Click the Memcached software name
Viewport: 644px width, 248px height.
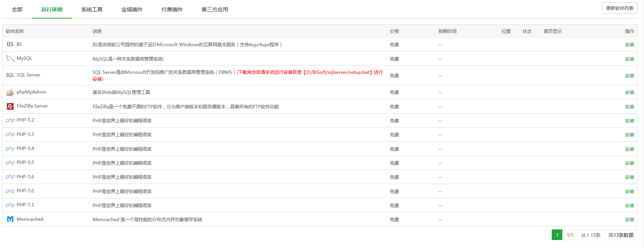(30, 219)
